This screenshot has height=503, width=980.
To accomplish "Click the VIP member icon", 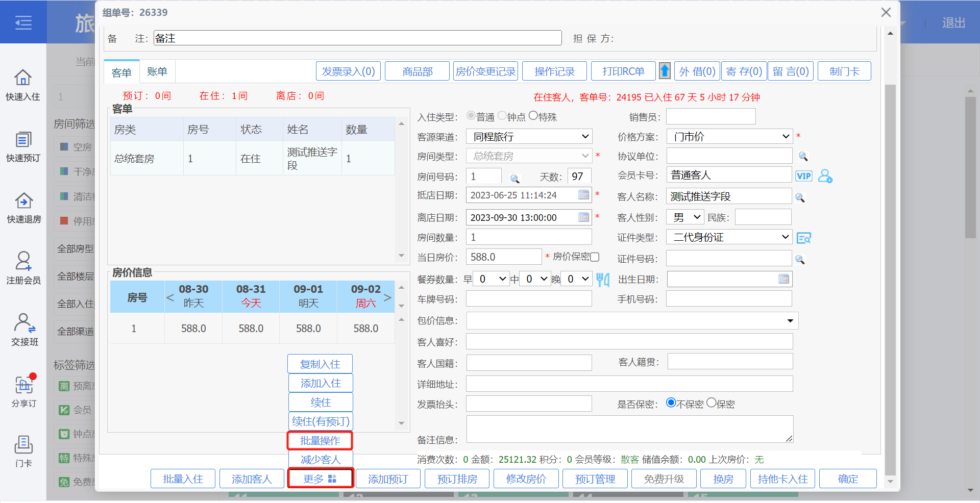I will point(804,176).
